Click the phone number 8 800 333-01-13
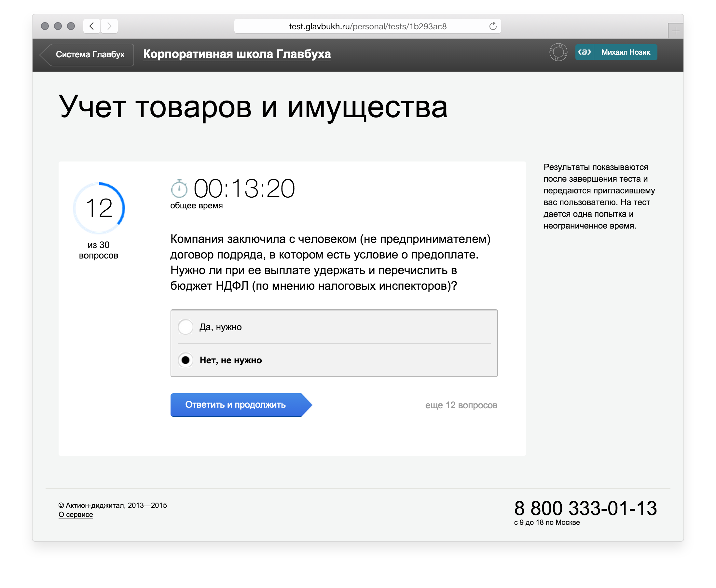Image resolution: width=716 pixels, height=588 pixels. [585, 508]
